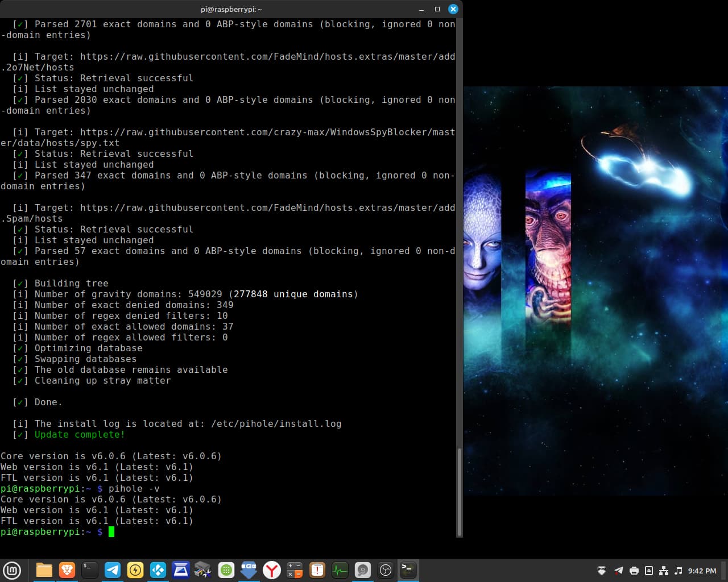The width and height of the screenshot is (728, 582).
Task: Switch to the active terminal taskbar button
Action: [408, 570]
